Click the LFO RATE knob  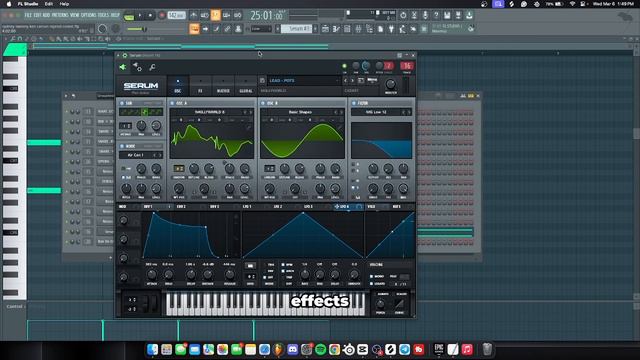click(304, 275)
